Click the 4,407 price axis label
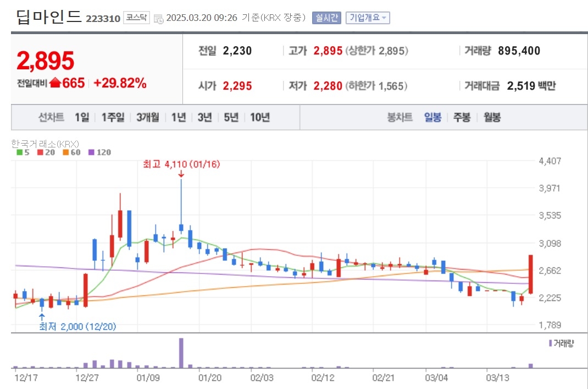The image size is (588, 389). pos(550,161)
